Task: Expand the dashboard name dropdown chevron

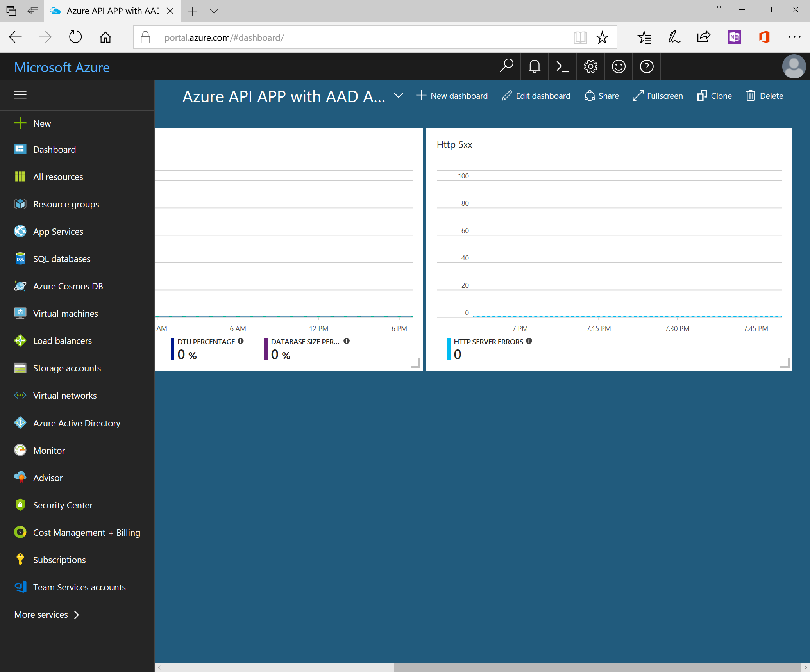Action: tap(398, 96)
